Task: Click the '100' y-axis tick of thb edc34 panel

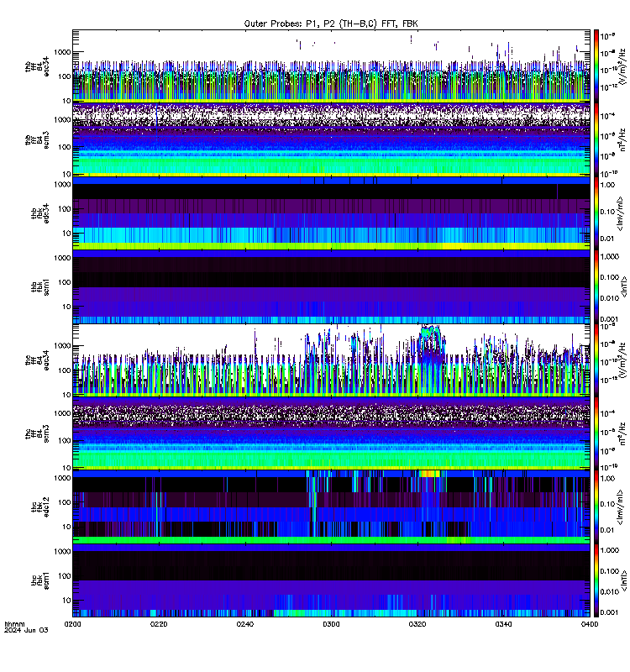Action: pyautogui.click(x=65, y=209)
